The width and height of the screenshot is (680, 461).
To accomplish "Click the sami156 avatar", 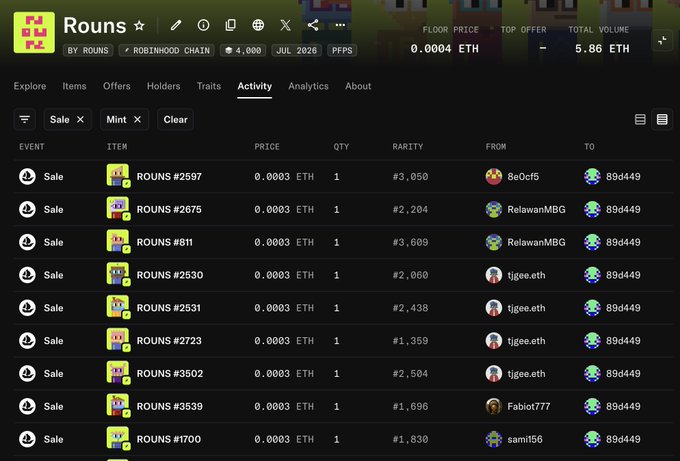I will point(494,439).
